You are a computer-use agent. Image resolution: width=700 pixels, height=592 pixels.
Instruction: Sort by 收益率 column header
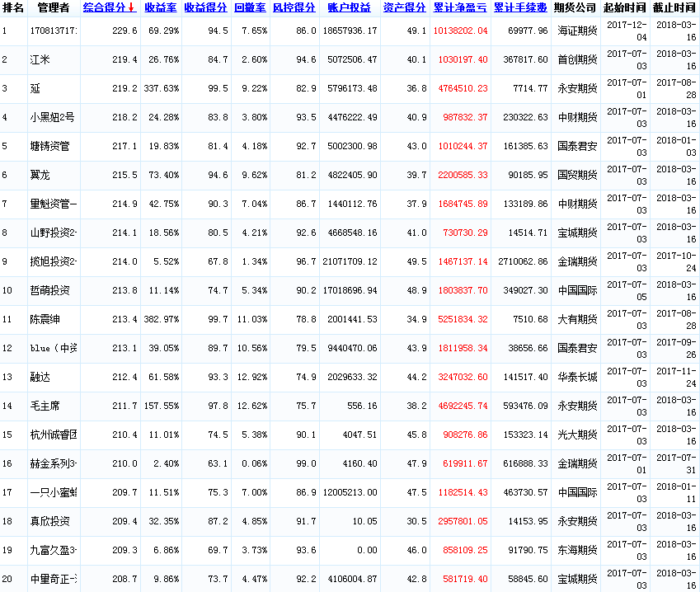[x=161, y=7]
